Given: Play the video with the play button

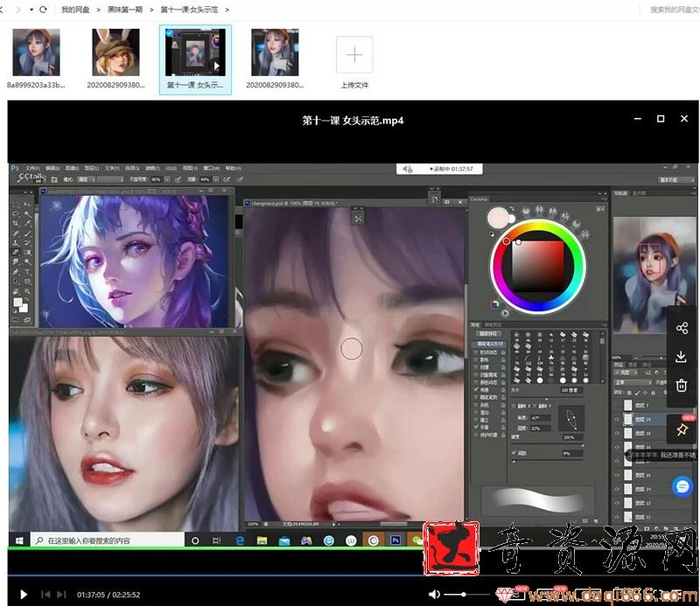Looking at the screenshot, I should (x=24, y=595).
